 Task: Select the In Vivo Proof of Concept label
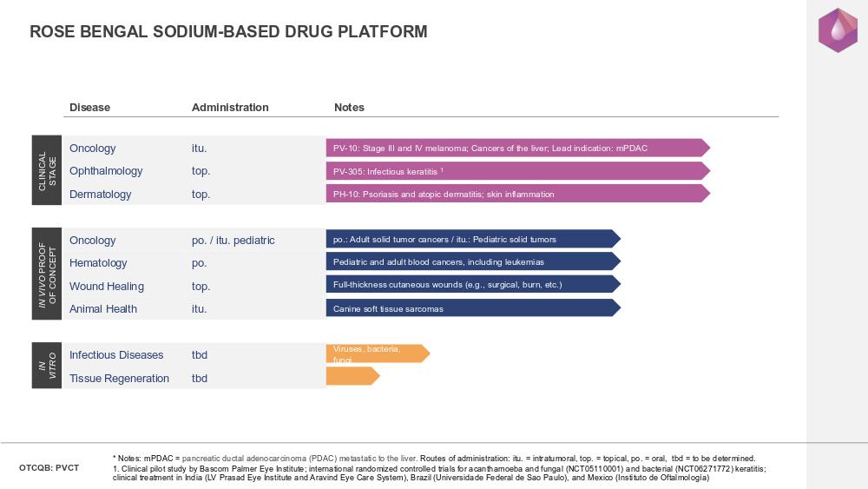pyautogui.click(x=47, y=274)
